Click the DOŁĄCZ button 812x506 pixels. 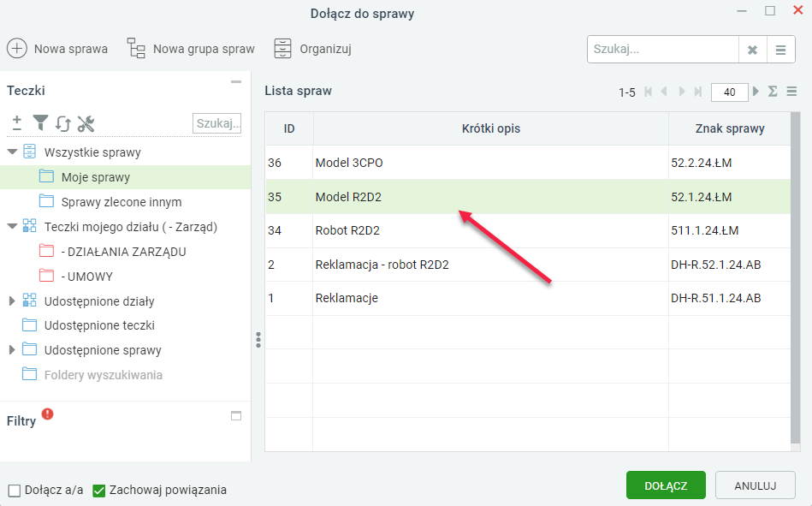[666, 485]
